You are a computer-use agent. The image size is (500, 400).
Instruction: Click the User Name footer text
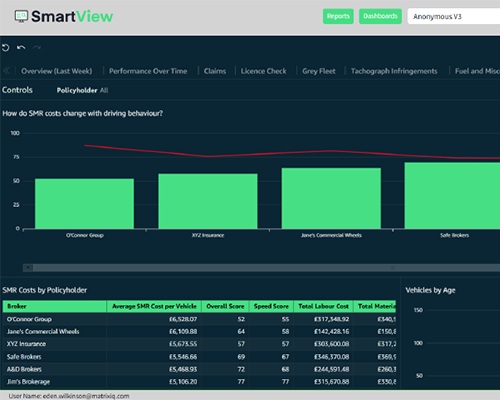[x=69, y=396]
